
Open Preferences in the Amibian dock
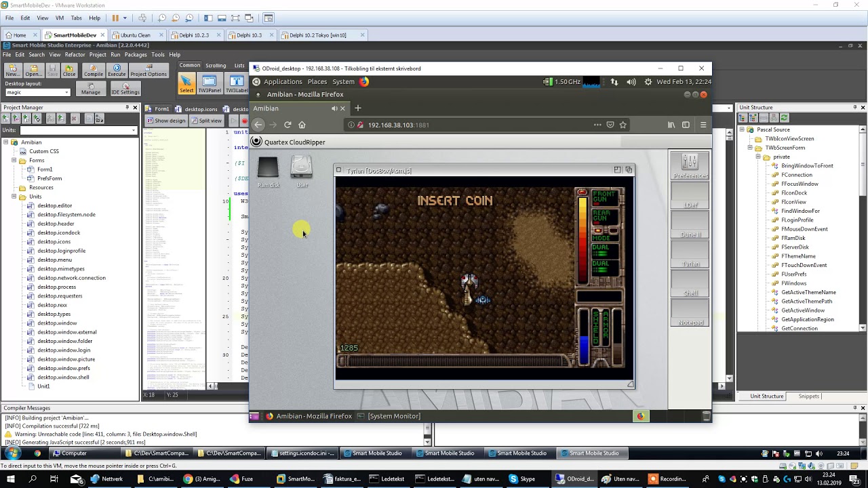tap(690, 167)
